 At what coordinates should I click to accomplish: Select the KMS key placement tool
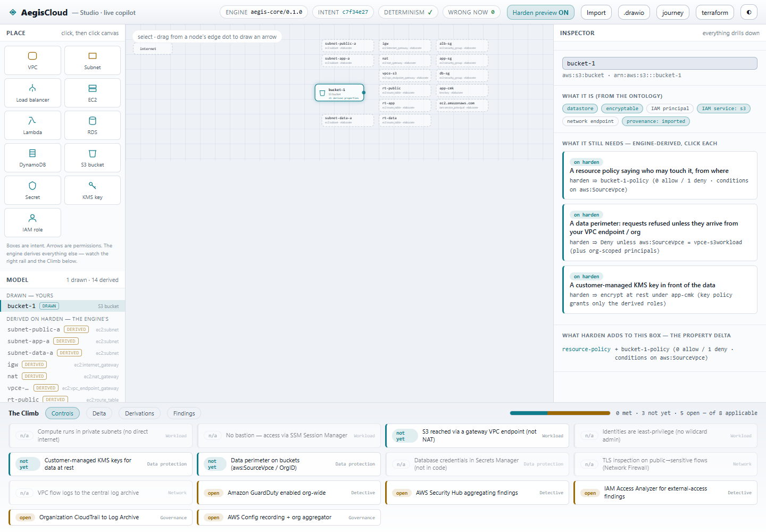93,190
